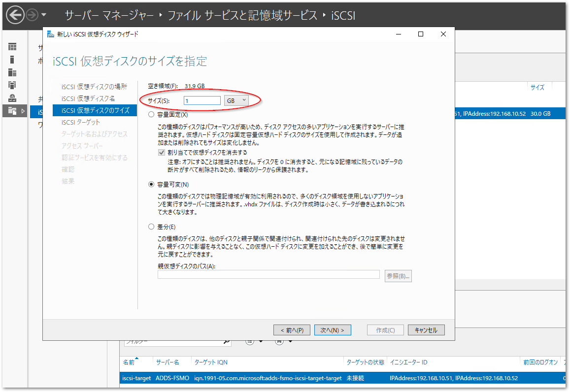Open the dropdown arrow beside the tasks icon

291,342
